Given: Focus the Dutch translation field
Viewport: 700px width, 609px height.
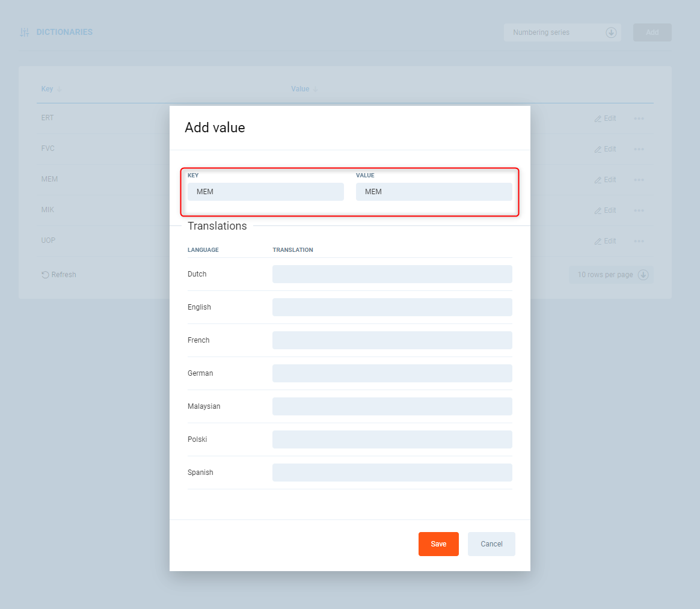Looking at the screenshot, I should pos(392,274).
